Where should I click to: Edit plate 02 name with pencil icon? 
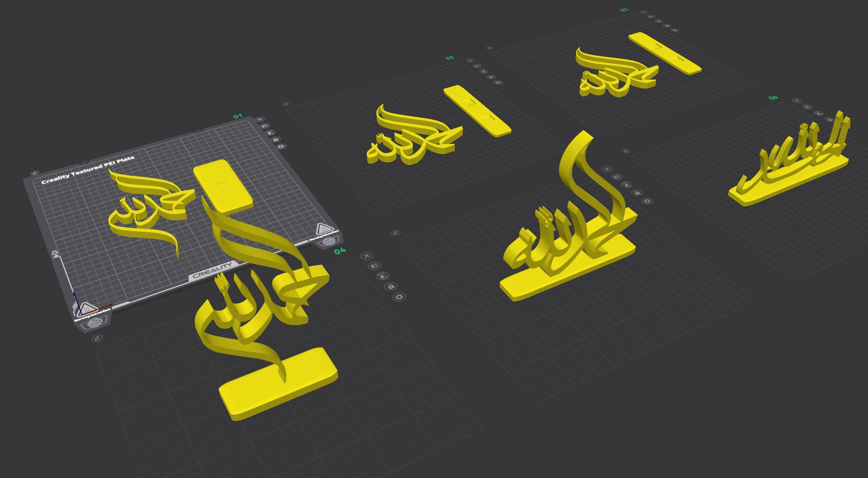click(x=286, y=104)
